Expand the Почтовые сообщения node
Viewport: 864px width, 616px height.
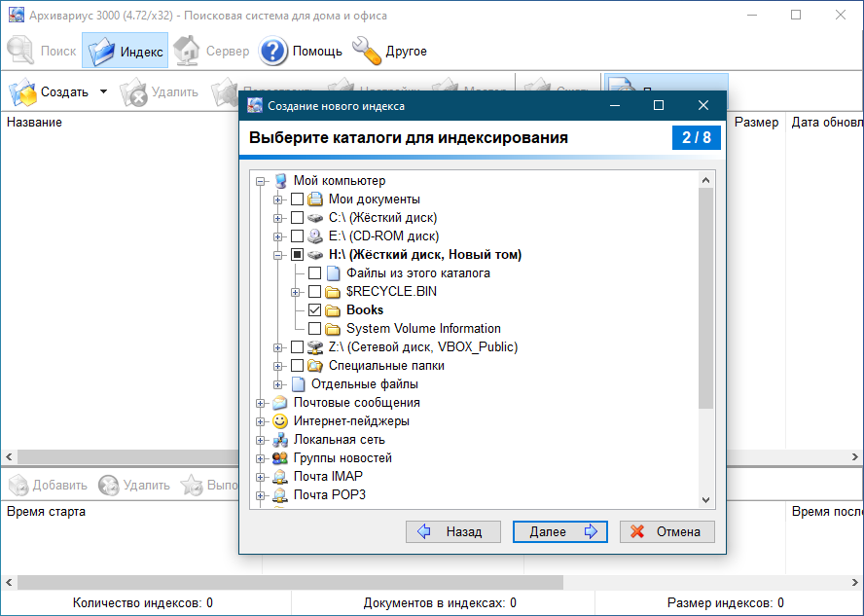(261, 403)
